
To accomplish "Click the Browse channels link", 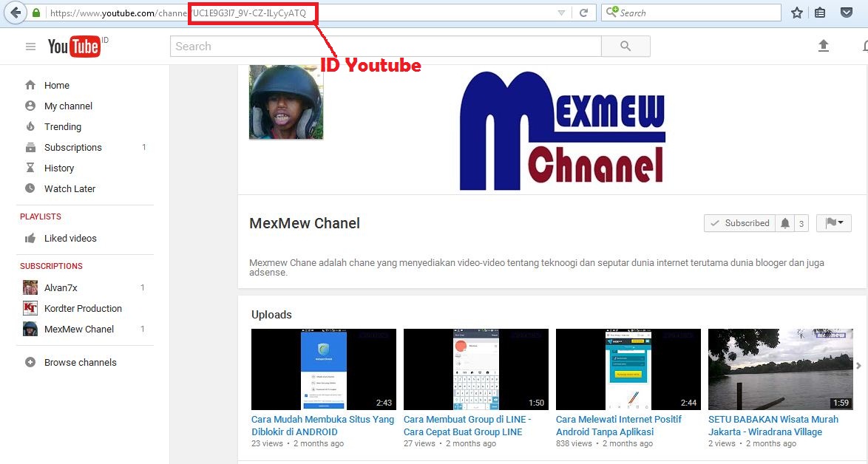I will coord(81,362).
